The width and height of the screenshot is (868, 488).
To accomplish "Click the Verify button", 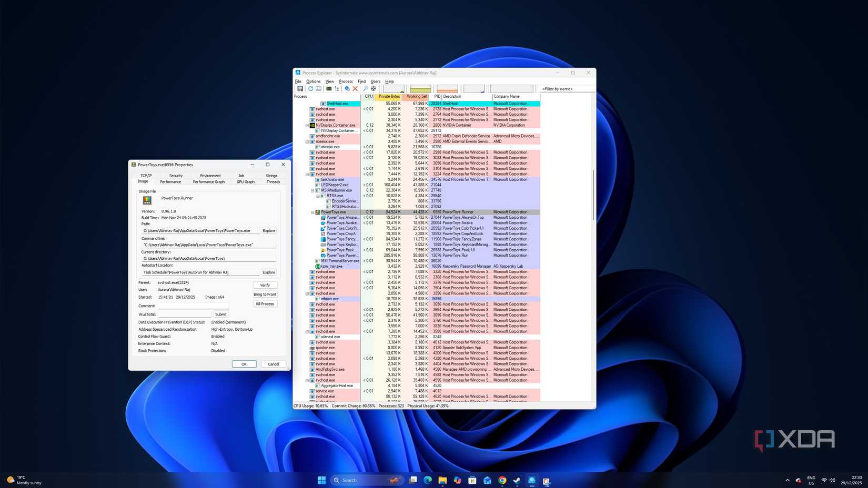I will coord(265,285).
